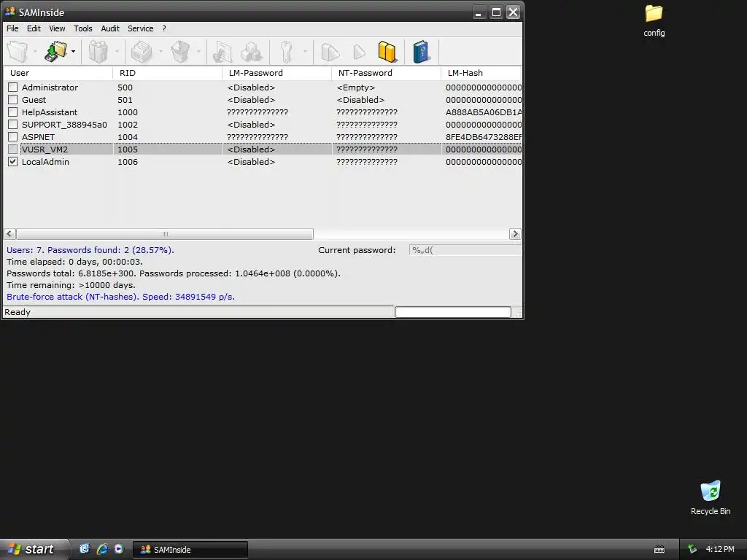Open help via the blue book icon
The width and height of the screenshot is (747, 560).
click(x=421, y=52)
